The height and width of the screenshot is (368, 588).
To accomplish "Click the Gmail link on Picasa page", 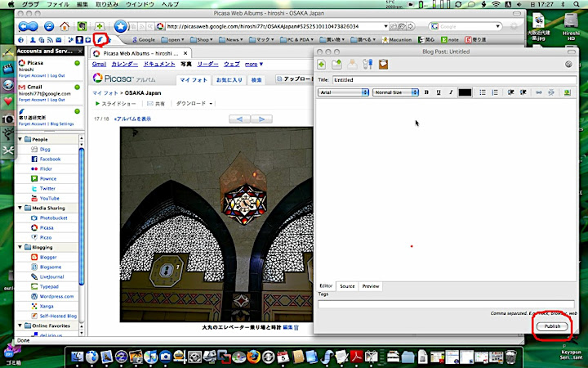I will point(98,63).
